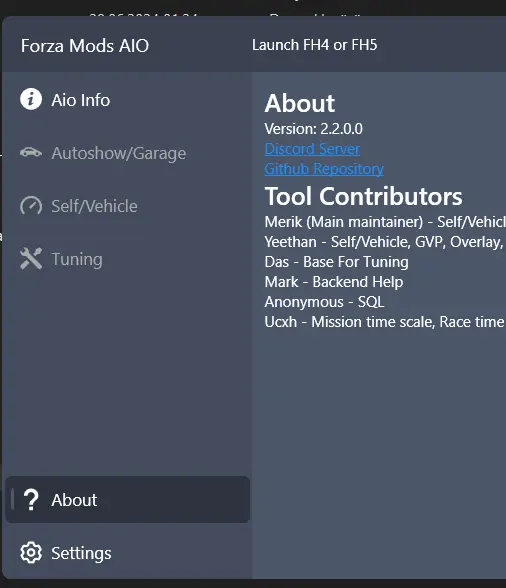Click the wrench and screwdriver Tuning icon
Viewport: 506px width, 588px height.
click(31, 258)
